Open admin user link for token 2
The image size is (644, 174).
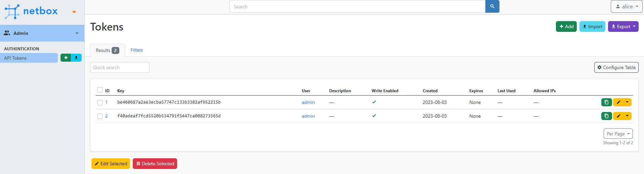[308, 116]
